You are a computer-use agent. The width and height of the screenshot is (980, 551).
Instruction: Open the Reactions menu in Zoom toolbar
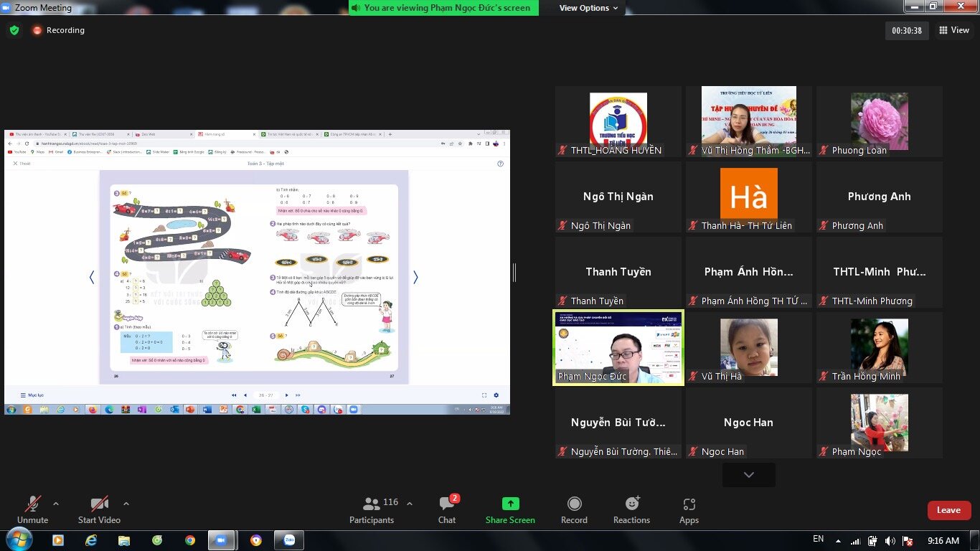631,509
